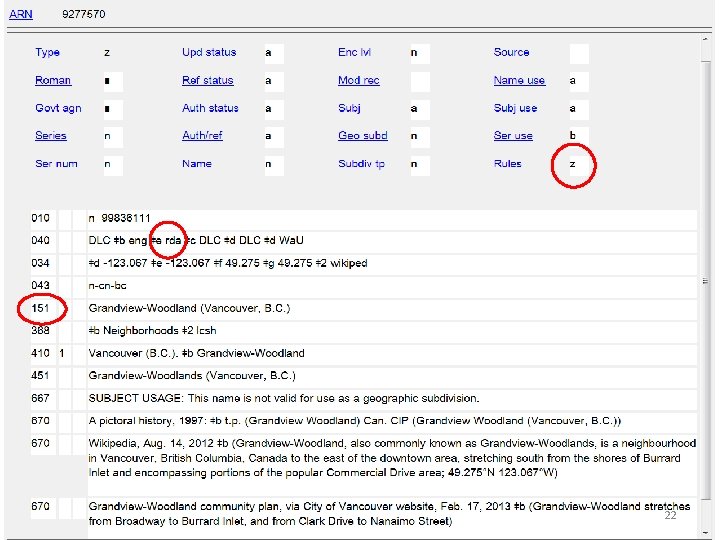Edit the Ser use value box

(579, 137)
